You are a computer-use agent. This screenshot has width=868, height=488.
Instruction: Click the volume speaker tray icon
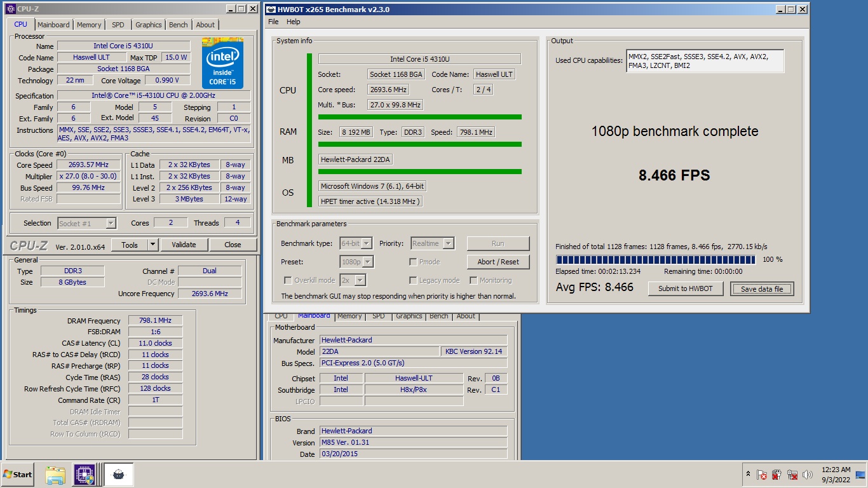808,475
